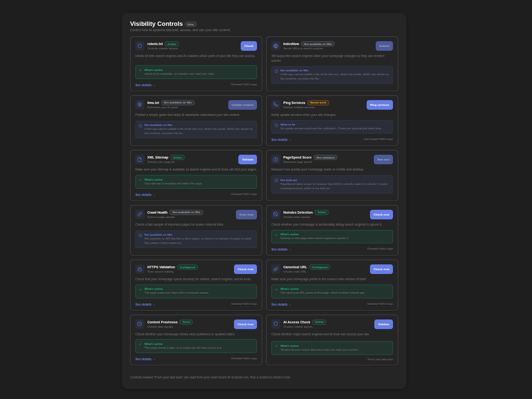The image size is (532, 399).
Task: Click the PageSpeed Score gauge icon
Action: point(276,160)
